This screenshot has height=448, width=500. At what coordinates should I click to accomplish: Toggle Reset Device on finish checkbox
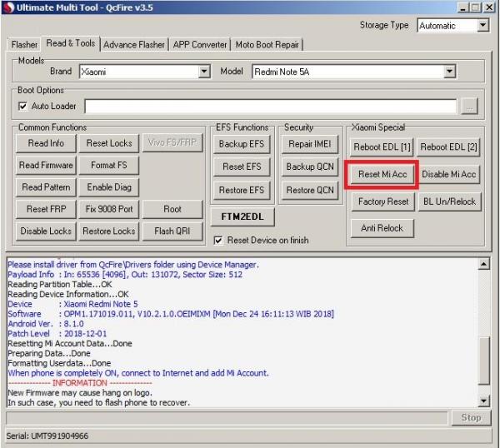pyautogui.click(x=218, y=241)
